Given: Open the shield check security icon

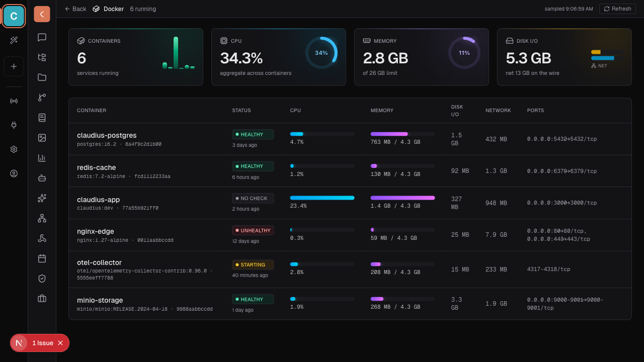Looking at the screenshot, I should tap(42, 279).
